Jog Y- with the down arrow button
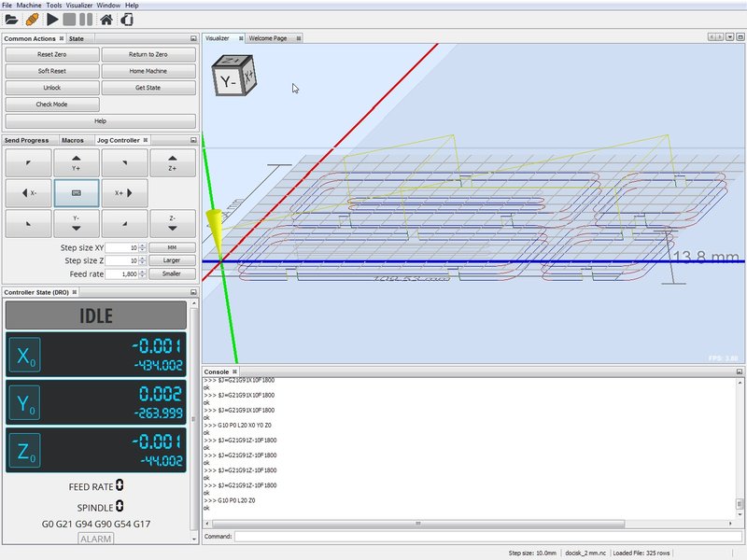This screenshot has height=560, width=747. click(77, 223)
